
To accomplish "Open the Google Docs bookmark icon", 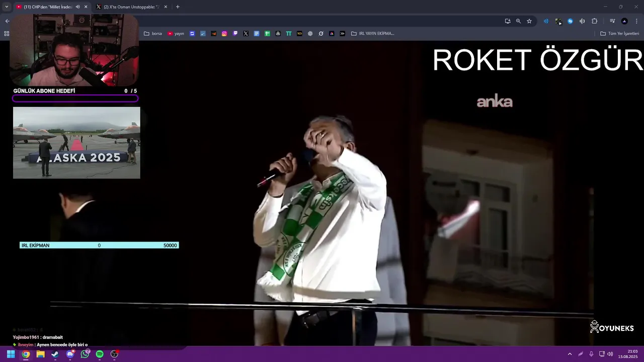I will click(257, 34).
